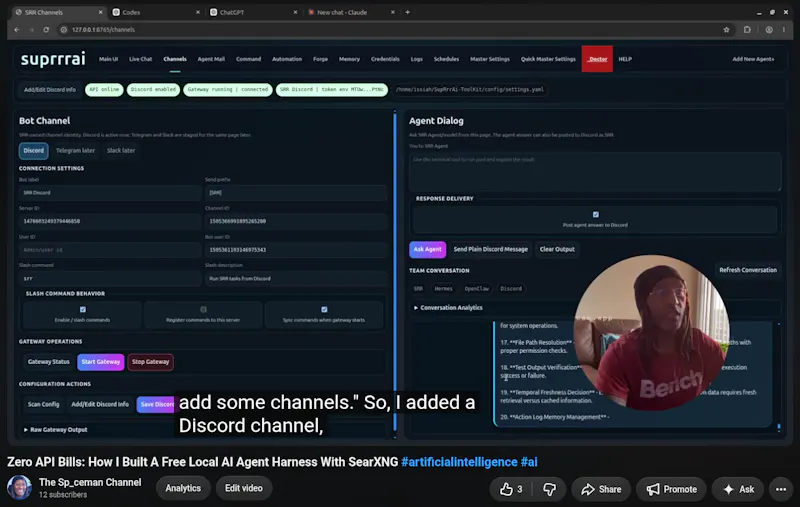Like the video with thumbs up
This screenshot has height=507, width=800.
point(511,489)
